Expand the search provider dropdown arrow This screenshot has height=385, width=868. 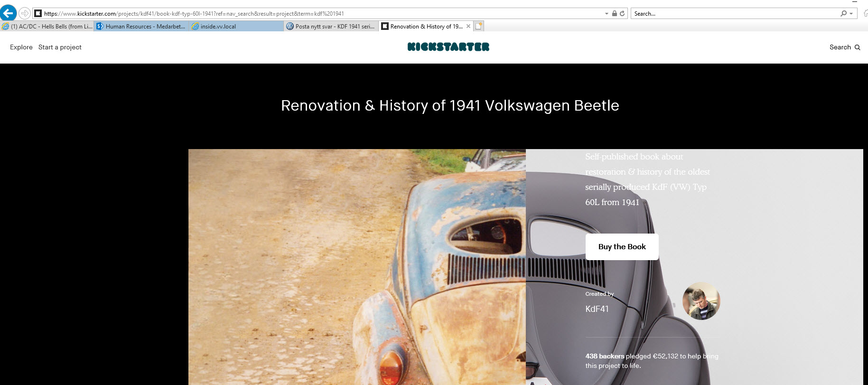pos(851,14)
